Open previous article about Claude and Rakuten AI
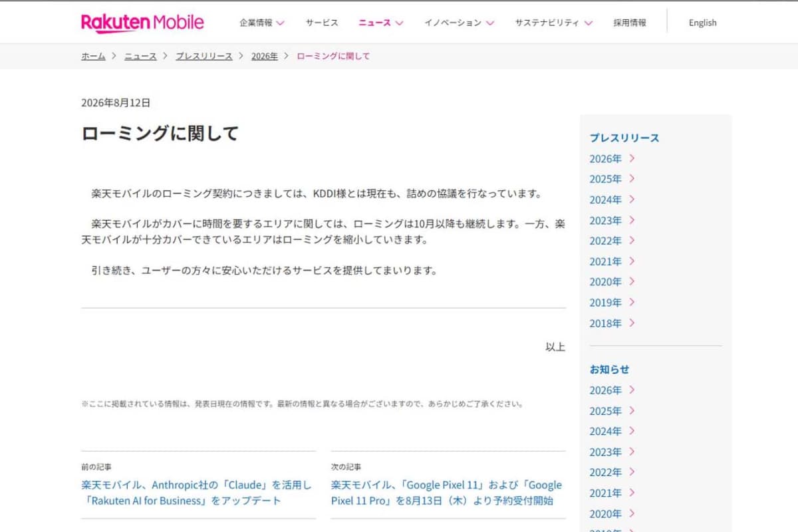This screenshot has width=798, height=532. 197,493
